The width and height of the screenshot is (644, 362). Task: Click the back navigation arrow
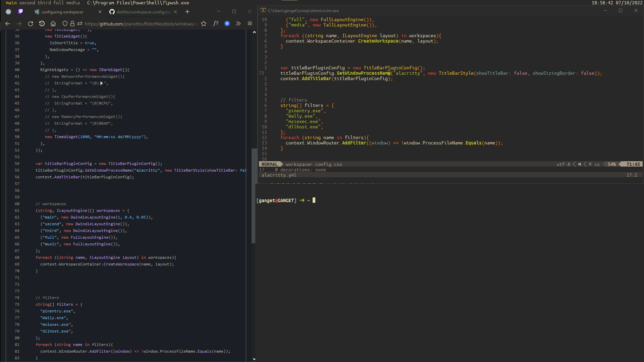pyautogui.click(x=8, y=24)
